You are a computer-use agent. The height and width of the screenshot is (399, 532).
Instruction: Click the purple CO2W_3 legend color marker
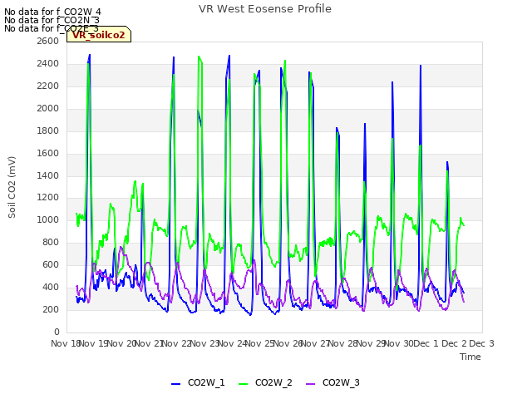click(311, 384)
